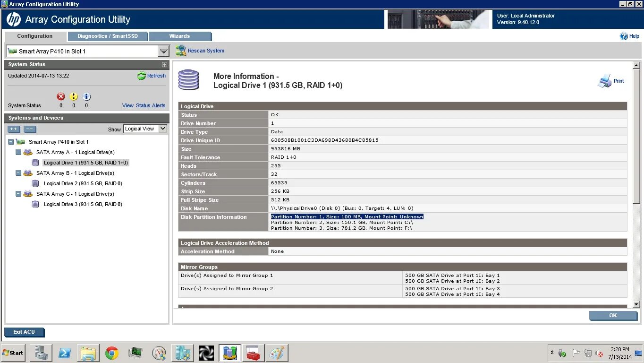Collapse the System Status panel
Viewport: 644px width, 363px height.
tap(164, 64)
